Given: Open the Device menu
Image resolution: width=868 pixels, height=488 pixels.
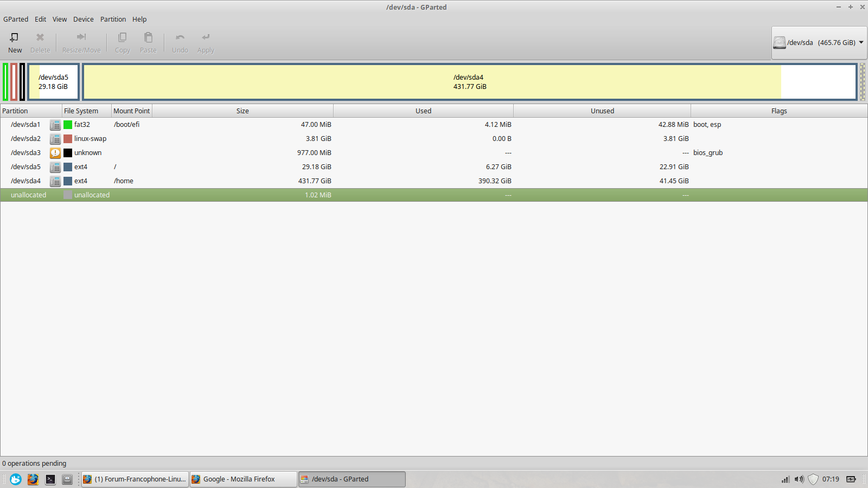Looking at the screenshot, I should click(84, 19).
